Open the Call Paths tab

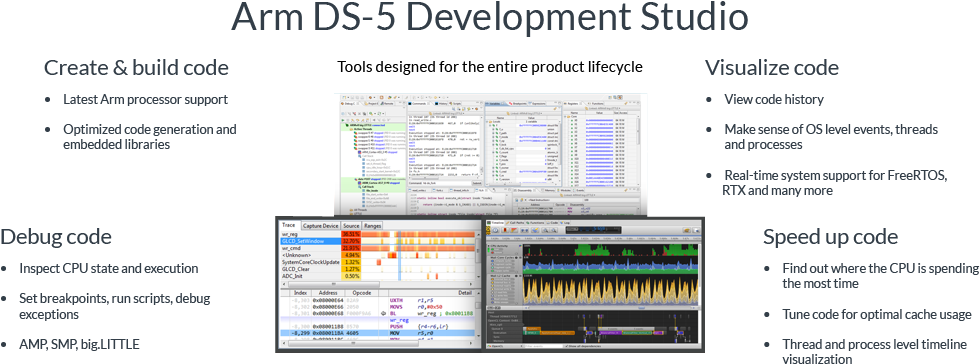point(516,223)
